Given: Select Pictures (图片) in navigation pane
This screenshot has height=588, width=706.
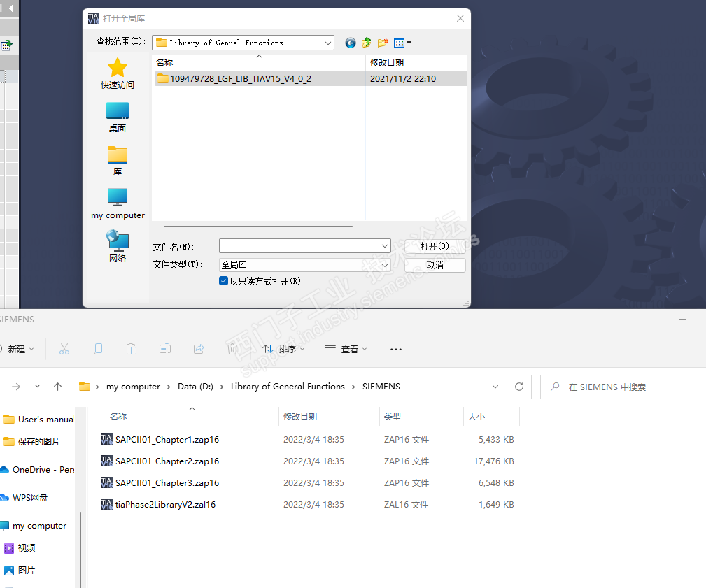Looking at the screenshot, I should [21, 571].
